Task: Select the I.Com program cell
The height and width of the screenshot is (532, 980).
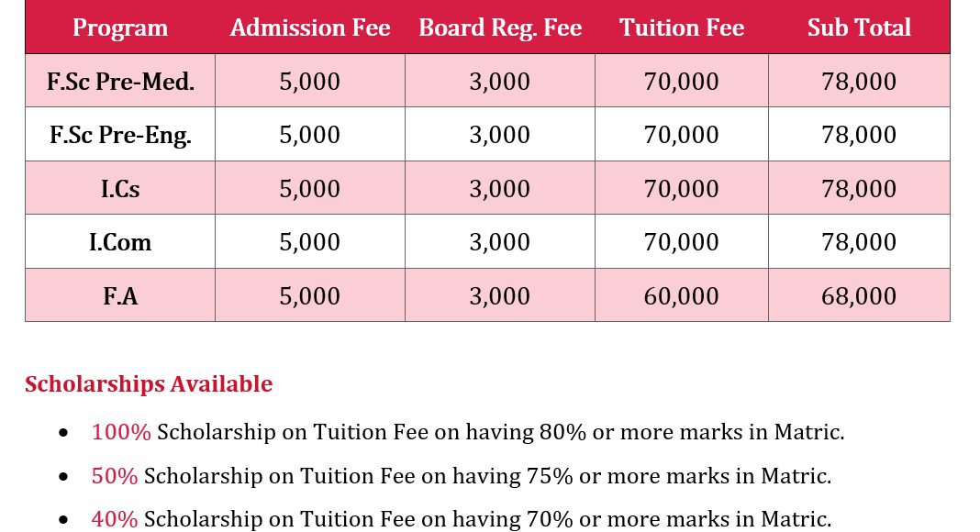Action: (120, 242)
